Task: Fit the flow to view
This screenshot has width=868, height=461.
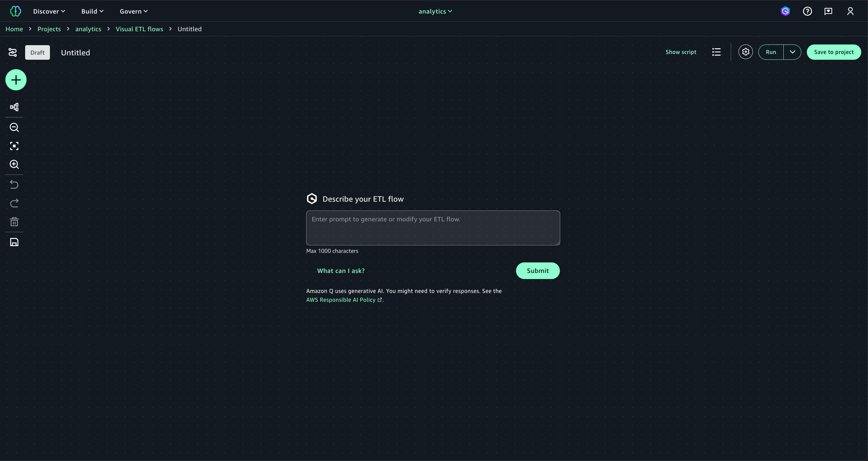Action: (x=14, y=146)
